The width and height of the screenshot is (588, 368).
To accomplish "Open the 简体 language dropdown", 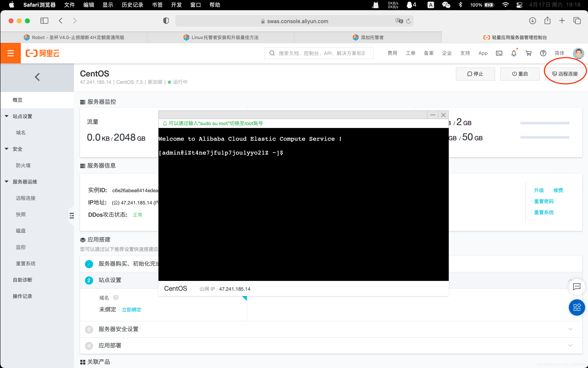I will (x=559, y=53).
